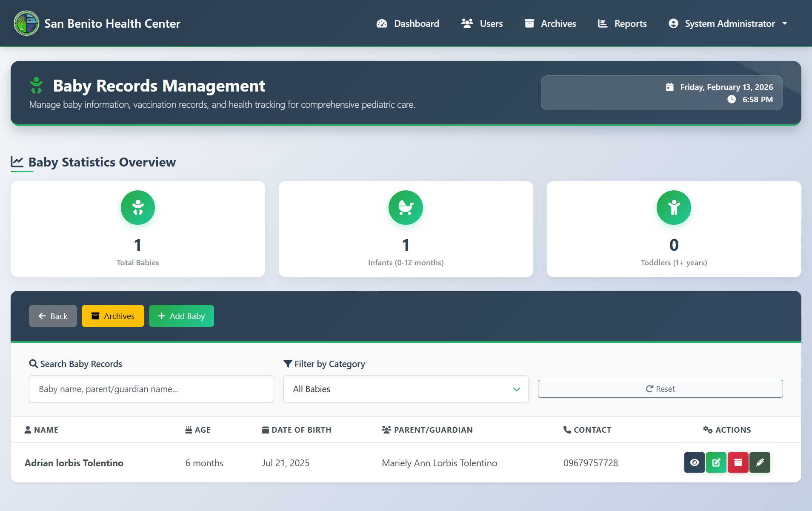Click the Infants stroller icon
Screen dimensions: 812x511
[406, 207]
